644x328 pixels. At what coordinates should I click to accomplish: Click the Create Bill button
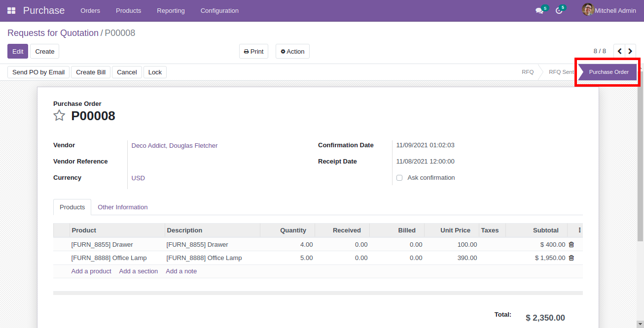91,72
